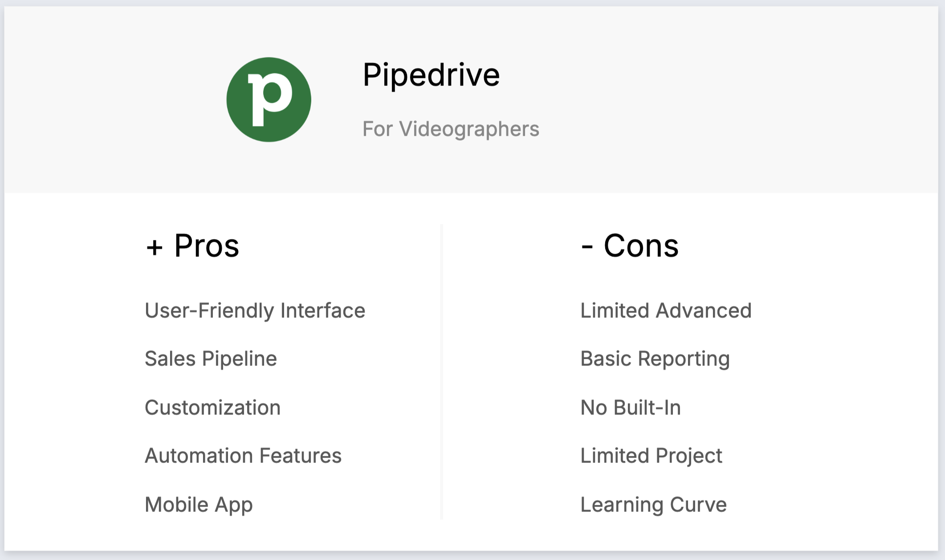Click the For Videographers subtitle
This screenshot has height=560, width=945.
click(x=451, y=129)
